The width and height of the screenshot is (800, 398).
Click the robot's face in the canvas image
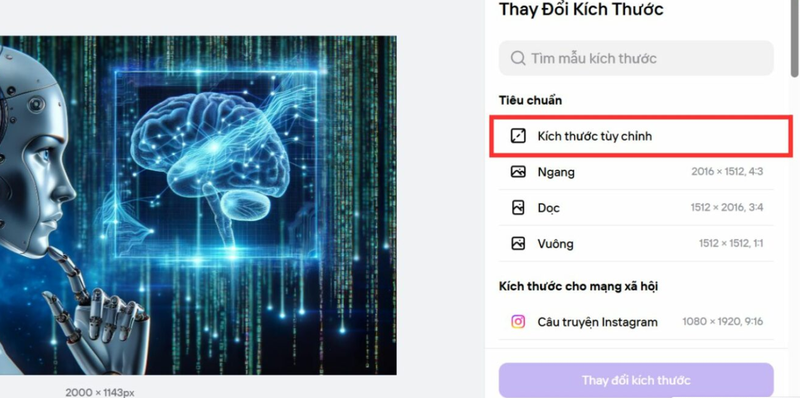[36, 168]
